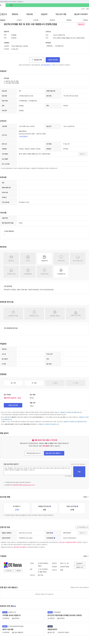Open the 실업급여 main menu
This screenshot has height=644, width=89.
[x=44, y=14]
